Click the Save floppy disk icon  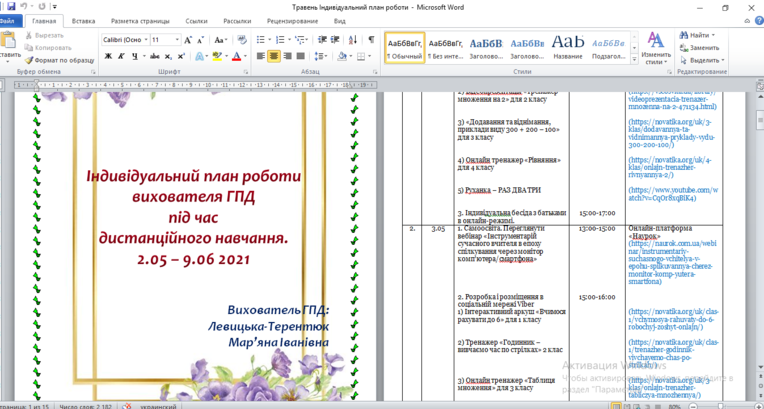point(11,7)
